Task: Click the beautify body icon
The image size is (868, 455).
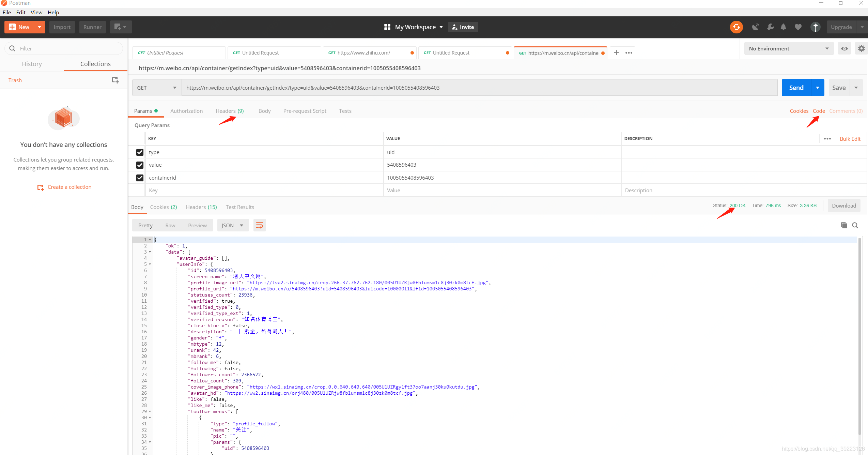Action: coord(260,225)
